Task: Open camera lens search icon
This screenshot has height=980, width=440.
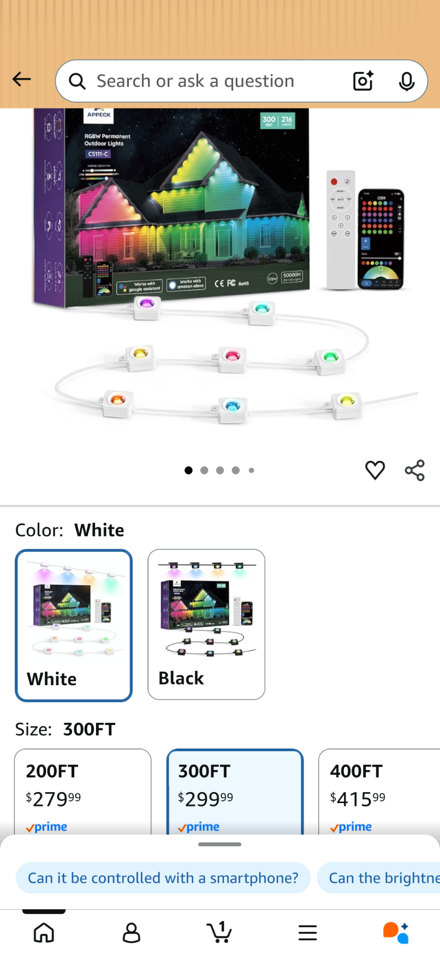Action: click(x=363, y=81)
